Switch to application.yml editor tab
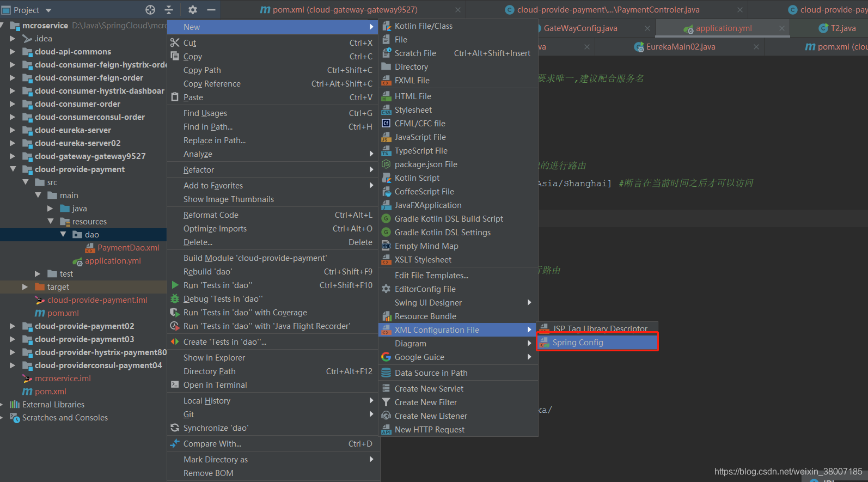The image size is (868, 482). click(x=723, y=28)
